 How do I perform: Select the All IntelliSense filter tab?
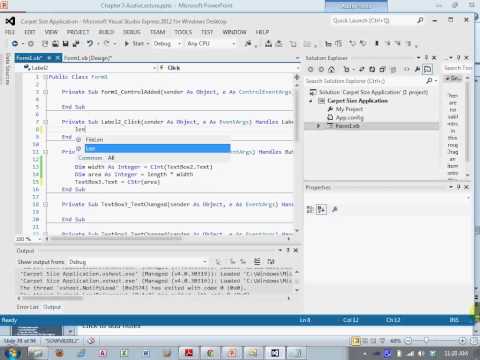point(111,158)
